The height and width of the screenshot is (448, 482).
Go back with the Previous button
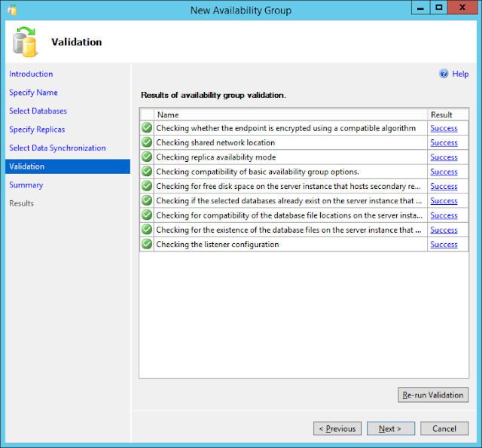point(337,428)
